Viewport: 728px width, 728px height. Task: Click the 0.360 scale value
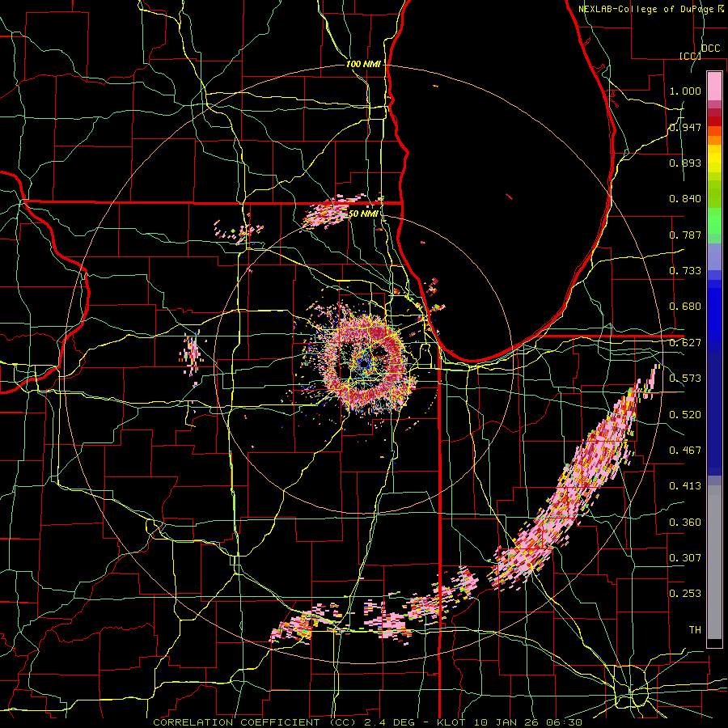click(x=685, y=522)
